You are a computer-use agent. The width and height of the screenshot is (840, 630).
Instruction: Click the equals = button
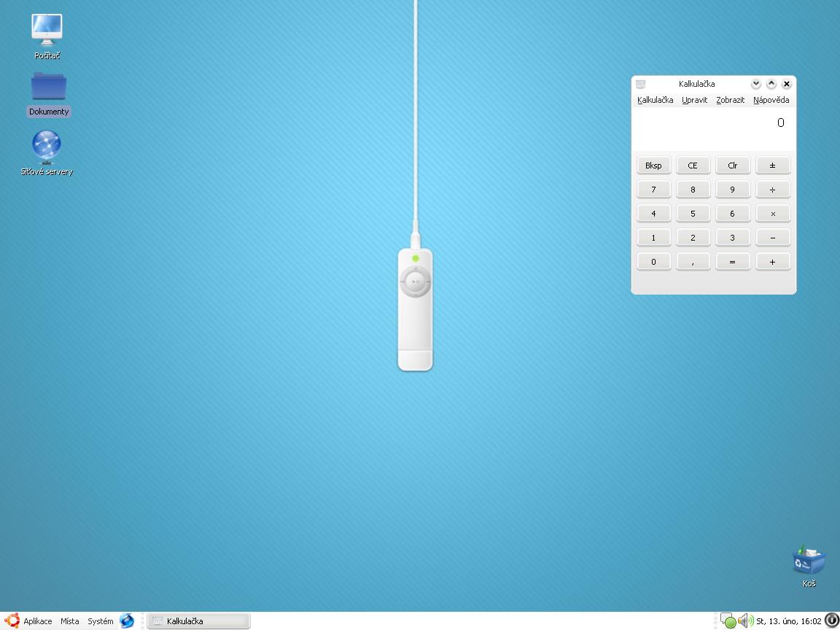(732, 262)
